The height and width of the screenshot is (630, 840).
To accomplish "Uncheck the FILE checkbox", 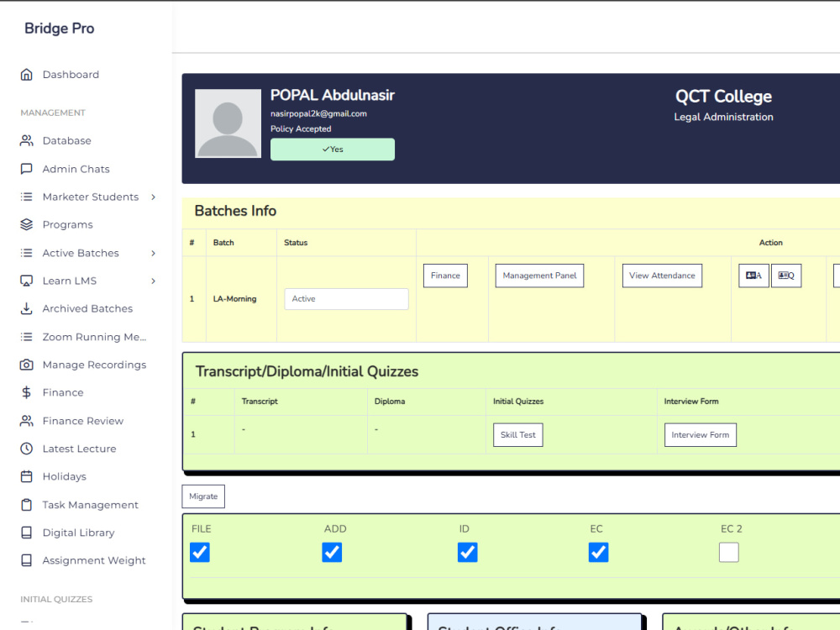I will coord(200,553).
